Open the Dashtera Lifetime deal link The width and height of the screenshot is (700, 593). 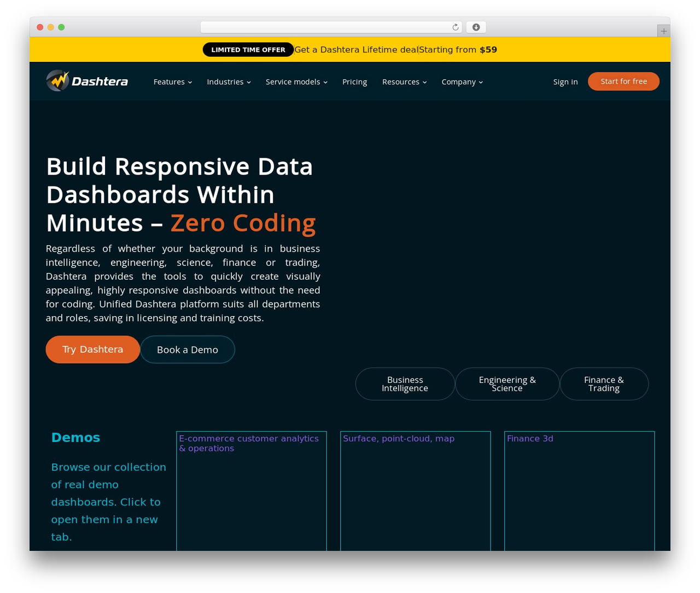pyautogui.click(x=356, y=50)
